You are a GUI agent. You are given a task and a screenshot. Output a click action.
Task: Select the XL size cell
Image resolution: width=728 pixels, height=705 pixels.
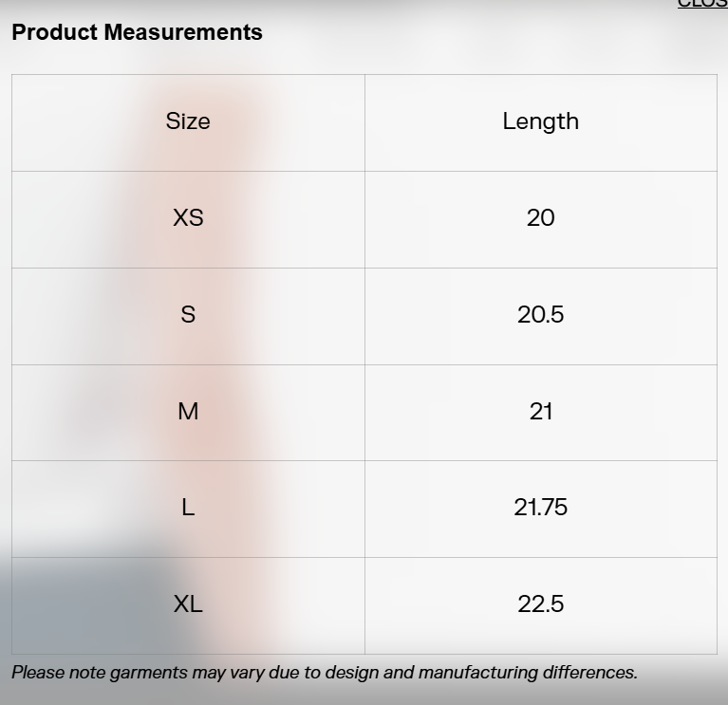tap(188, 604)
